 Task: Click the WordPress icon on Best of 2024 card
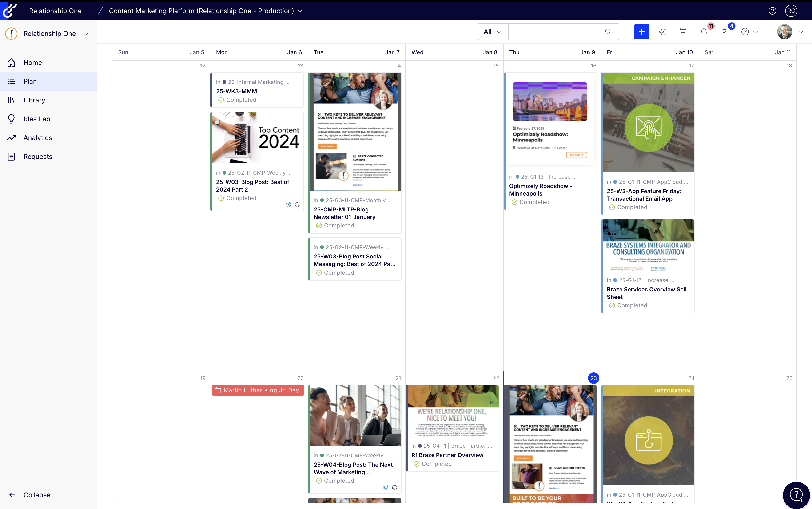click(x=288, y=204)
